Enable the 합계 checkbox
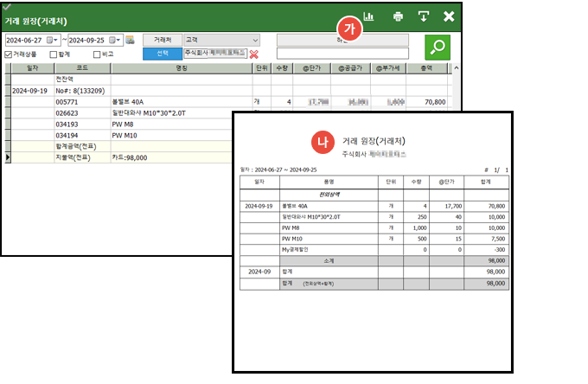Image resolution: width=588 pixels, height=384 pixels. 54,54
